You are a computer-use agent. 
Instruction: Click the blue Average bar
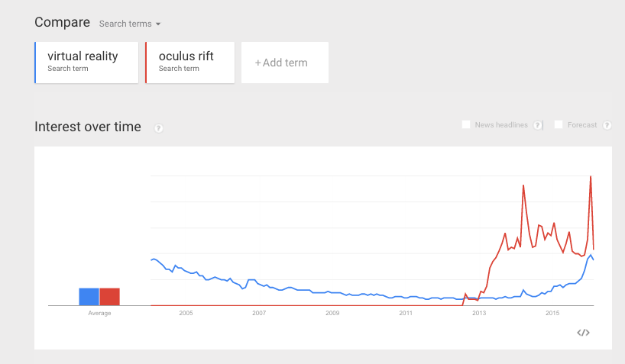(89, 297)
